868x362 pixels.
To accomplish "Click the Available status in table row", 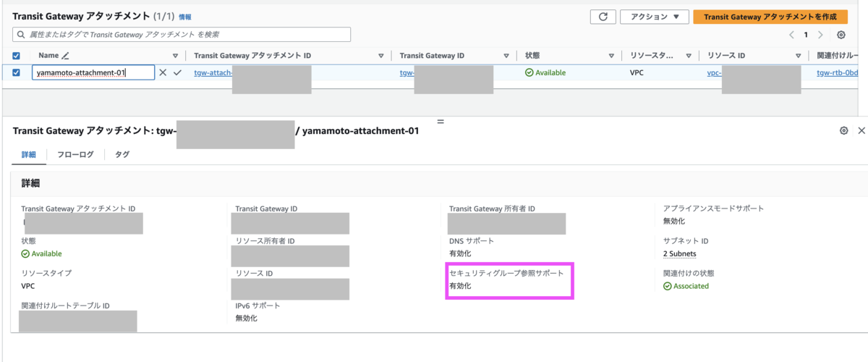I will (x=545, y=72).
